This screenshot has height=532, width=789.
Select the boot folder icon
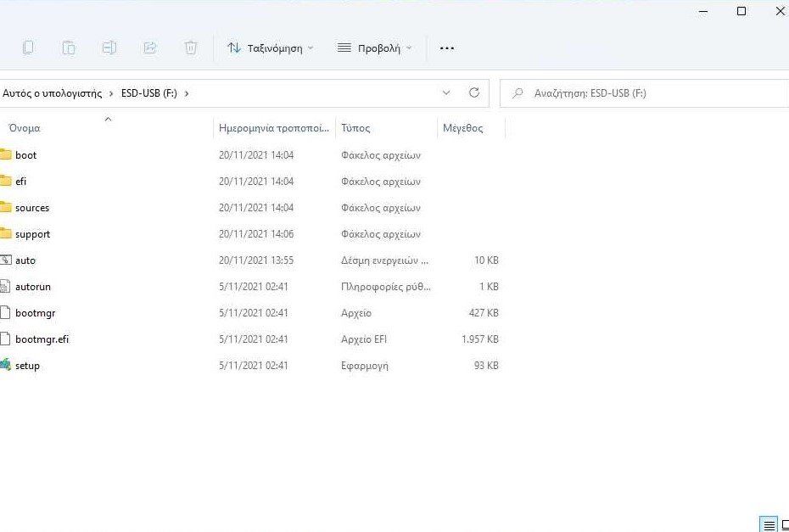(6, 154)
